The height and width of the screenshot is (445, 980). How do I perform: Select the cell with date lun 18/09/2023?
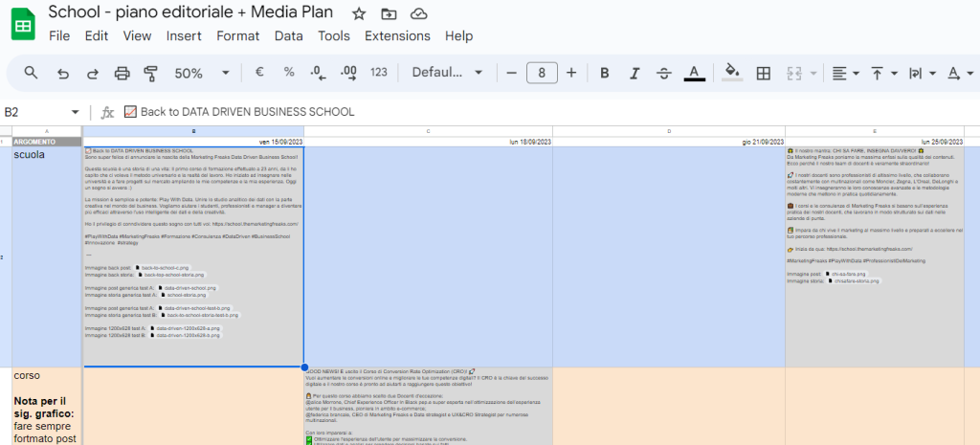[428, 142]
